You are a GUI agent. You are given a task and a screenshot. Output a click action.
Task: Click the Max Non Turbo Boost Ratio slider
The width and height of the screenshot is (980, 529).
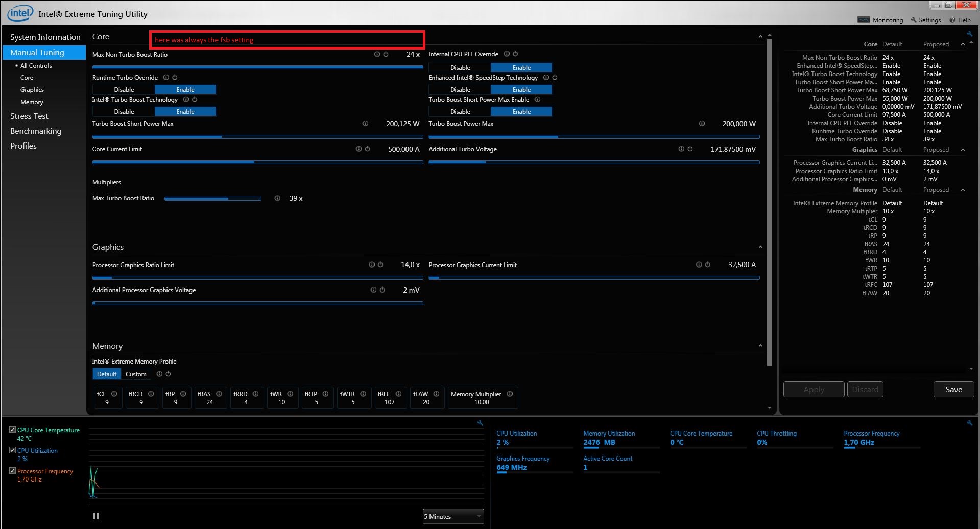(257, 67)
